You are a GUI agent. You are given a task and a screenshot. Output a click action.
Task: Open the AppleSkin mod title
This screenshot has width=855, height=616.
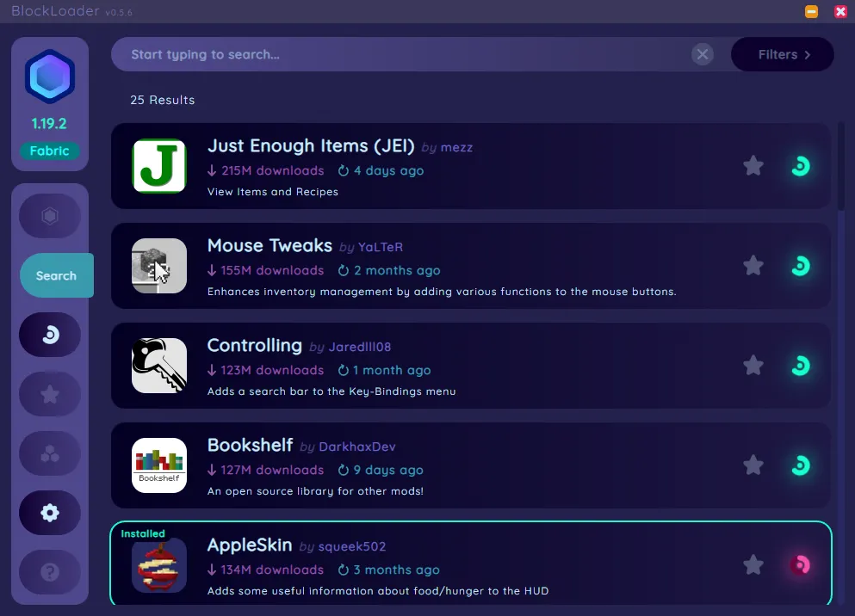[x=250, y=545]
